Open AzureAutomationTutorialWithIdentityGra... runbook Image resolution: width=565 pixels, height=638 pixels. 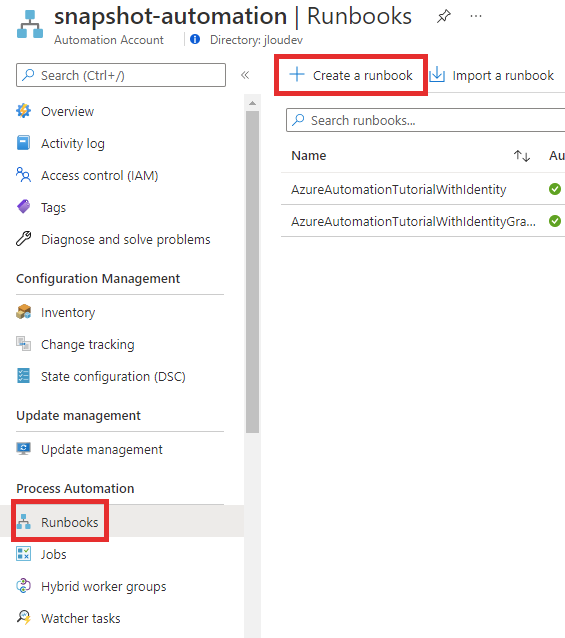[x=413, y=222]
